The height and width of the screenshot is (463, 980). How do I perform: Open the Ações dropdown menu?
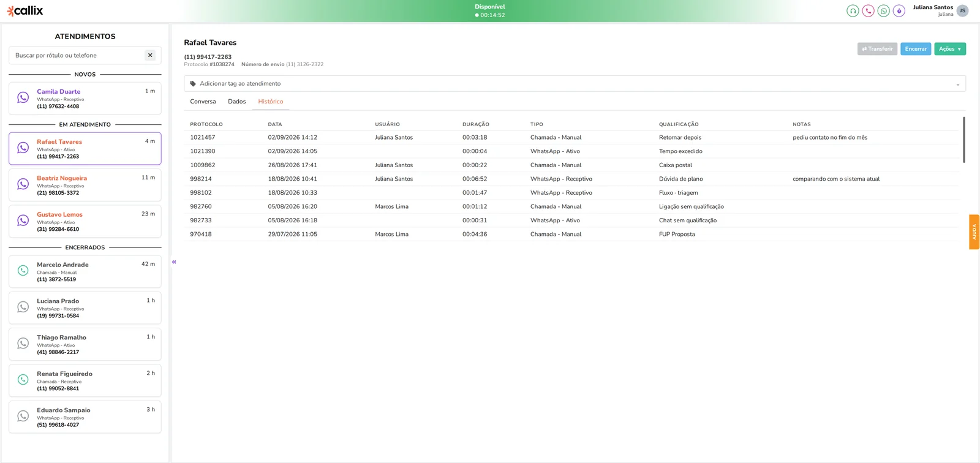point(950,49)
